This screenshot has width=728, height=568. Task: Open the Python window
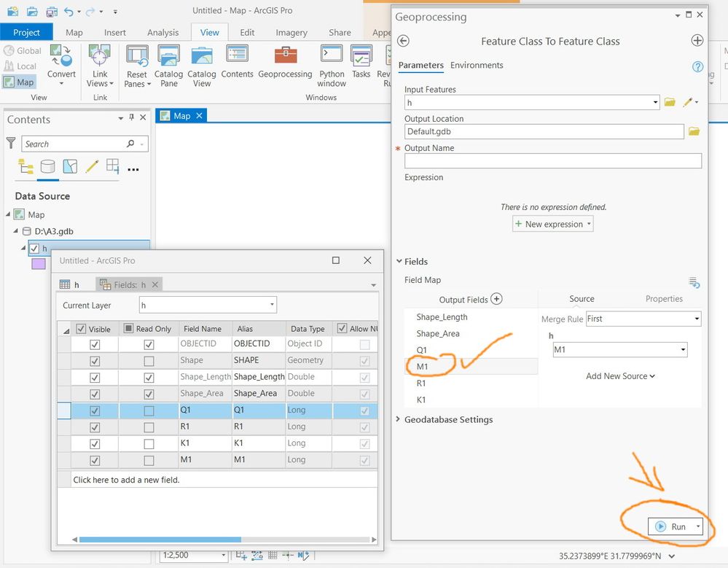332,65
